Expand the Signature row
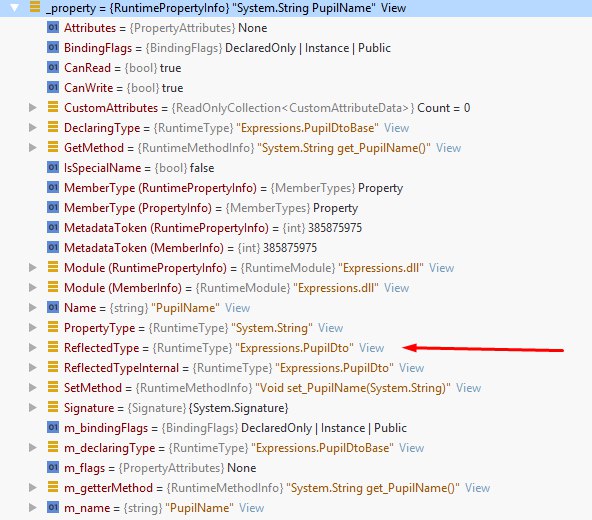 pos(33,408)
